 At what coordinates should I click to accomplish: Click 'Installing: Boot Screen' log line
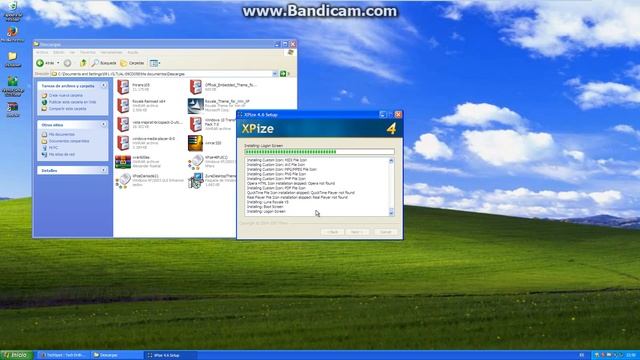pyautogui.click(x=265, y=207)
